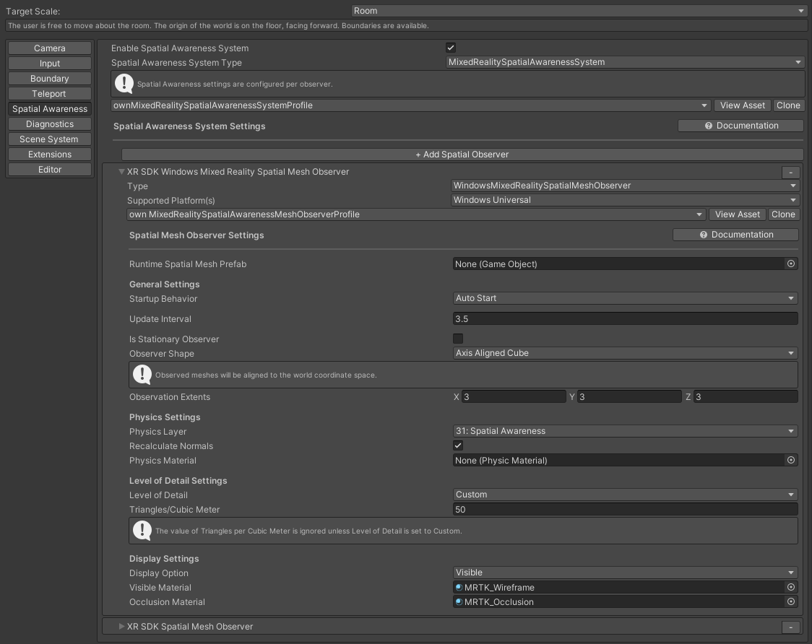Open Physics Layer dropdown
Viewport: 812px width, 644px height.
[625, 431]
